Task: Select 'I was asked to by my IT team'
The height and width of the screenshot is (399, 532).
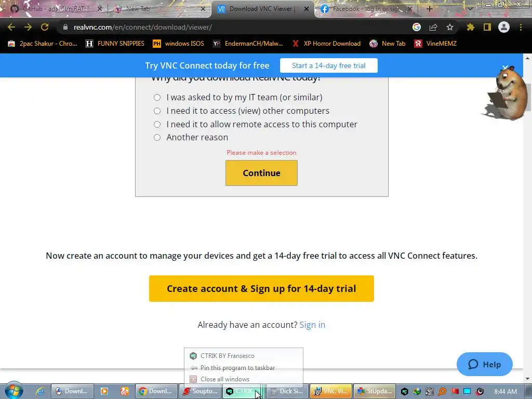Action: pos(157,97)
